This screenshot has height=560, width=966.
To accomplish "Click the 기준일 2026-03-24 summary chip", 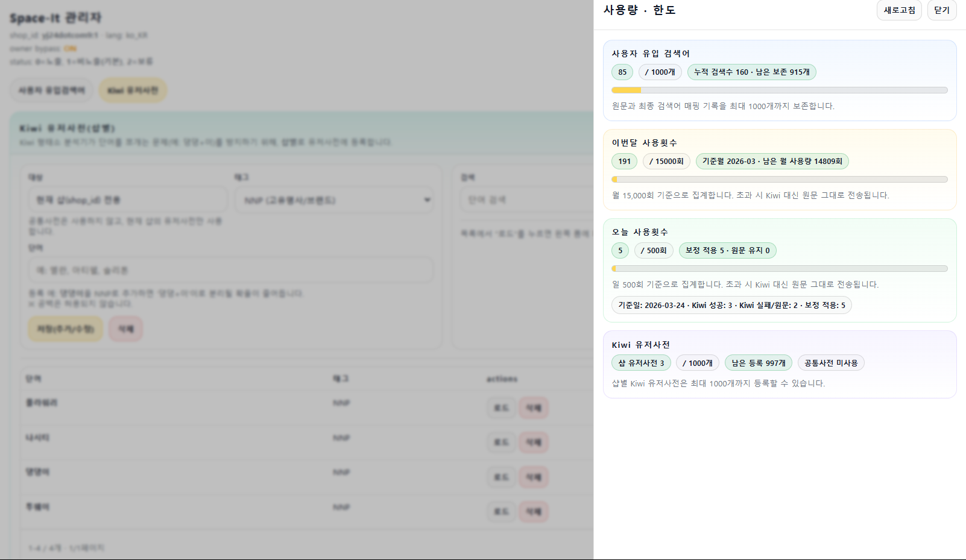I will coord(731,306).
